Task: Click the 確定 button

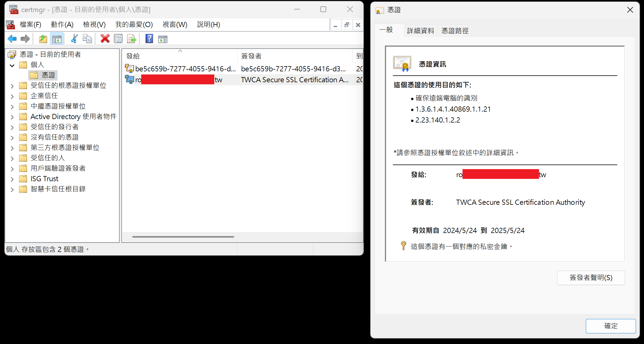Action: click(x=611, y=326)
